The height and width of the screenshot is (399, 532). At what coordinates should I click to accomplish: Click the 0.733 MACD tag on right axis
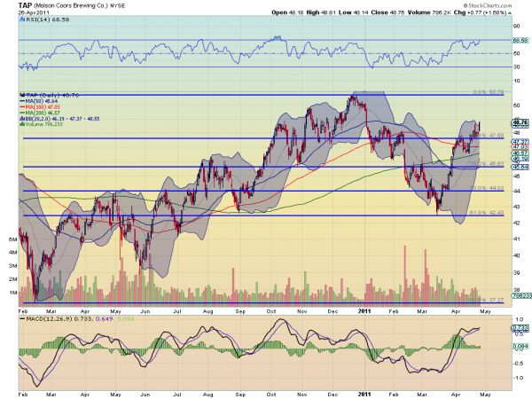point(520,328)
